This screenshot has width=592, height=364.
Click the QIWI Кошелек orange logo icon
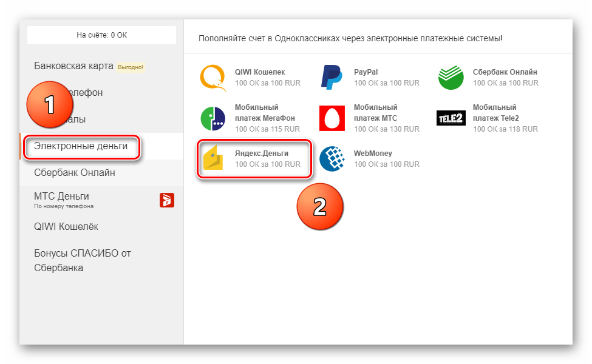[x=213, y=78]
